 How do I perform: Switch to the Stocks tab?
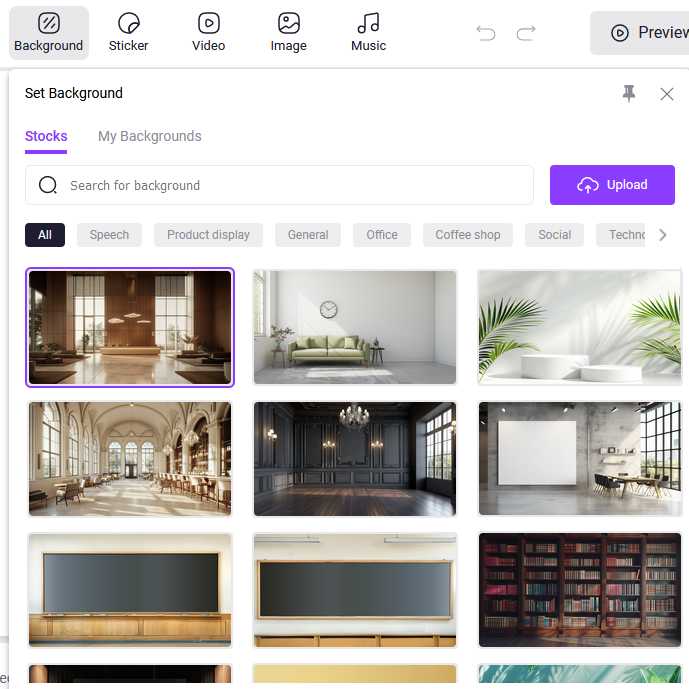(46, 137)
